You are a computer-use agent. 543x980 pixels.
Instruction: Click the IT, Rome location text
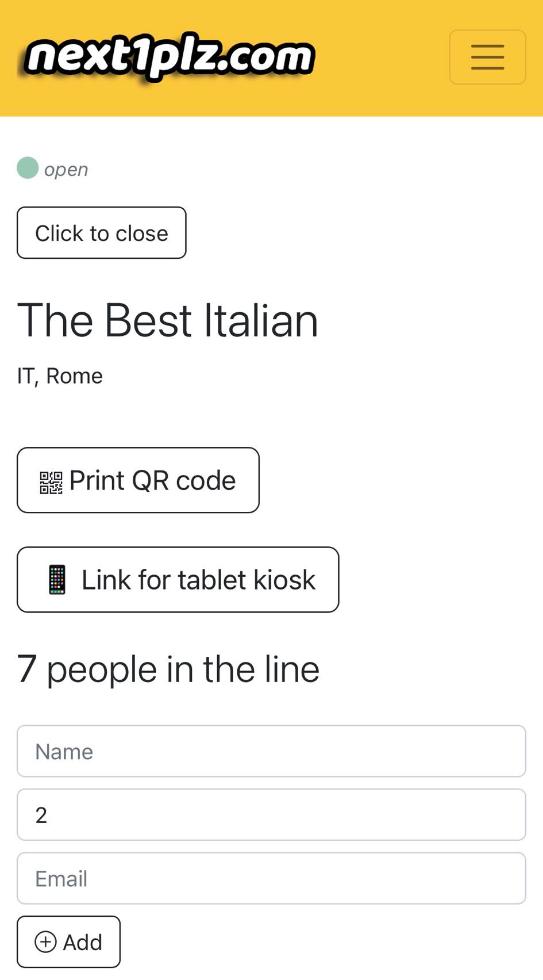pyautogui.click(x=60, y=376)
